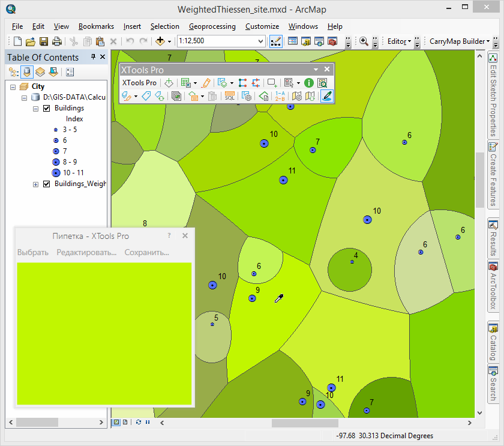This screenshot has width=504, height=446.
Task: Create a new map document
Action: click(x=18, y=41)
